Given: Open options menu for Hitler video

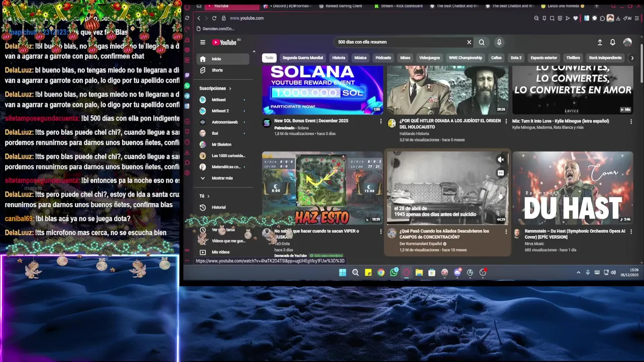Looking at the screenshot, I should coord(506,121).
